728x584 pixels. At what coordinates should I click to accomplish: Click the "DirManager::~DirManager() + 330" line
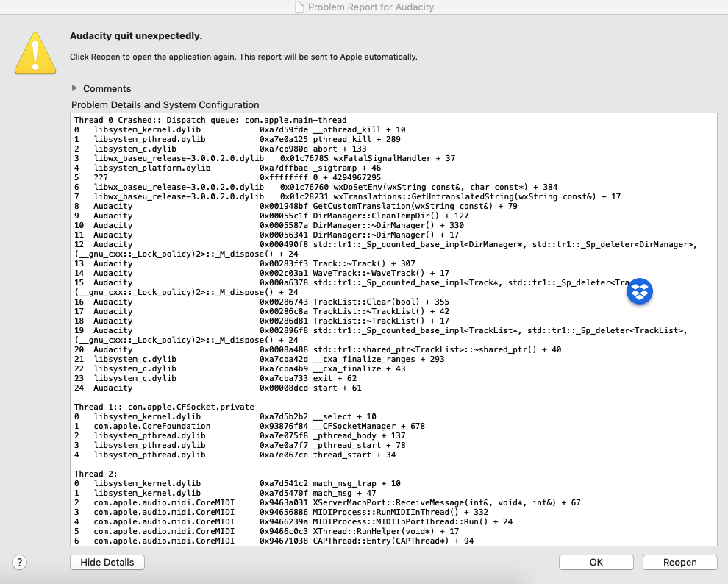point(269,225)
